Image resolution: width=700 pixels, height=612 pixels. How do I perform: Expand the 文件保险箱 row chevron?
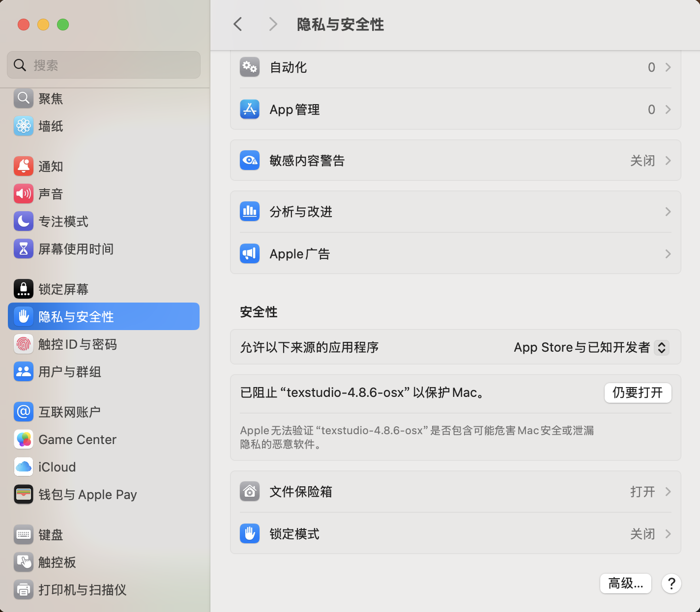(x=668, y=492)
